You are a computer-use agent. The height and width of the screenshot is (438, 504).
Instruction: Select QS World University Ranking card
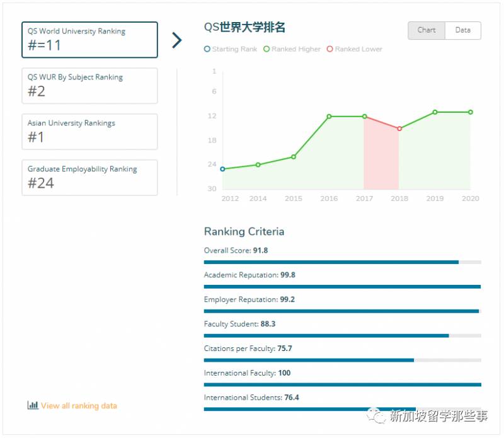point(89,40)
